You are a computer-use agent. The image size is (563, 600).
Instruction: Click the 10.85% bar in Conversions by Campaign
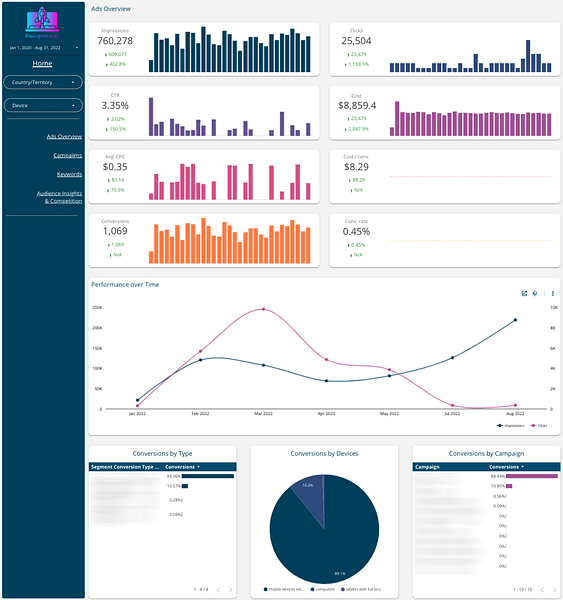coord(509,486)
